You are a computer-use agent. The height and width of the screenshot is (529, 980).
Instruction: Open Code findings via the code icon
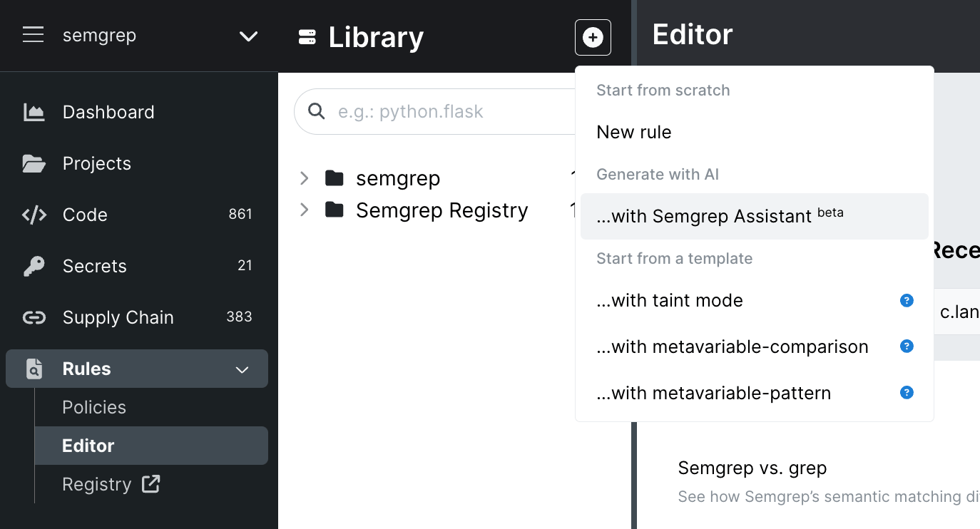[x=34, y=215]
